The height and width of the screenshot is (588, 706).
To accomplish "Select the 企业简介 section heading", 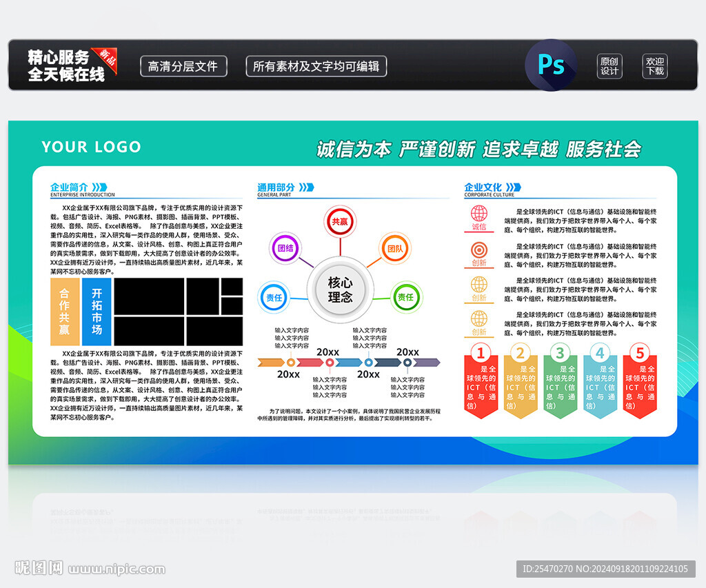I will coord(69,187).
